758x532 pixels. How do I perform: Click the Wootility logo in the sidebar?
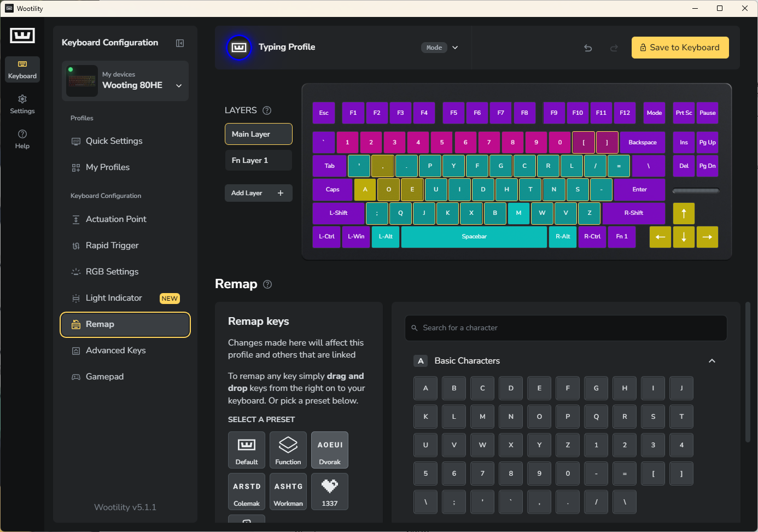22,36
